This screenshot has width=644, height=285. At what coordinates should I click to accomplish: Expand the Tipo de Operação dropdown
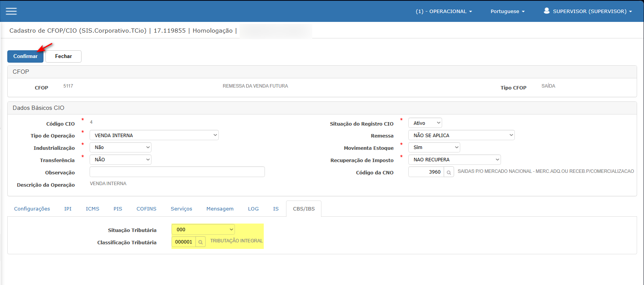pos(154,135)
